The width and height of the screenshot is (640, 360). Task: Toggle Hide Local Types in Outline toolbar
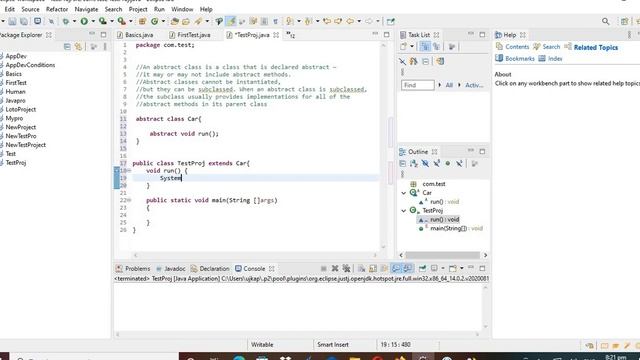coord(459,164)
